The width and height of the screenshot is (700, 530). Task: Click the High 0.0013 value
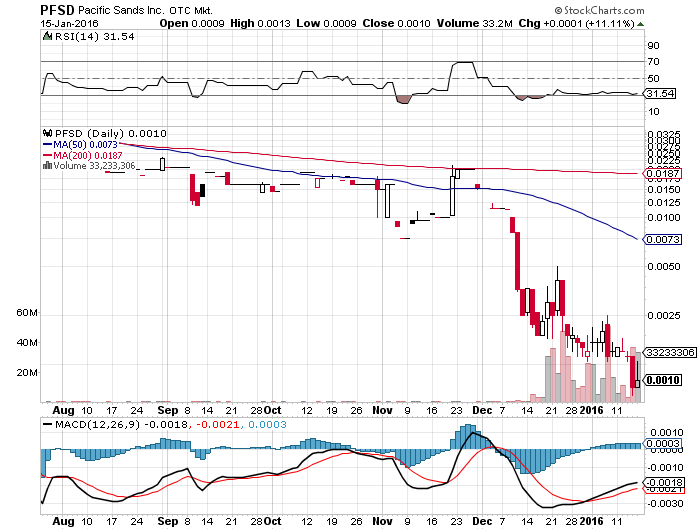(260, 23)
